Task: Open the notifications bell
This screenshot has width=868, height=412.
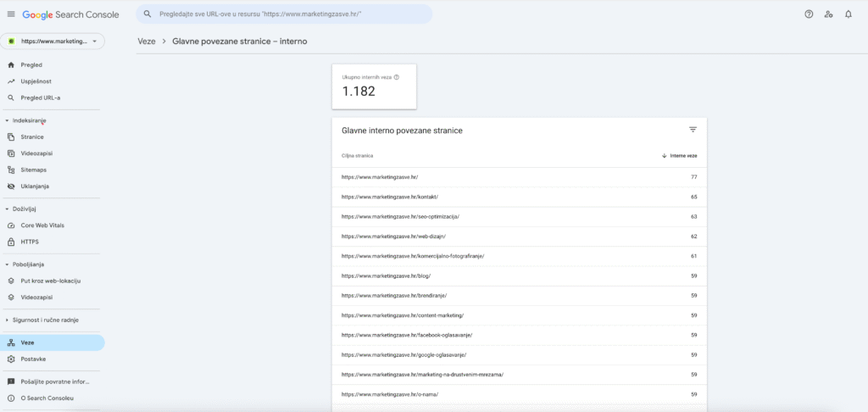Action: pyautogui.click(x=848, y=14)
